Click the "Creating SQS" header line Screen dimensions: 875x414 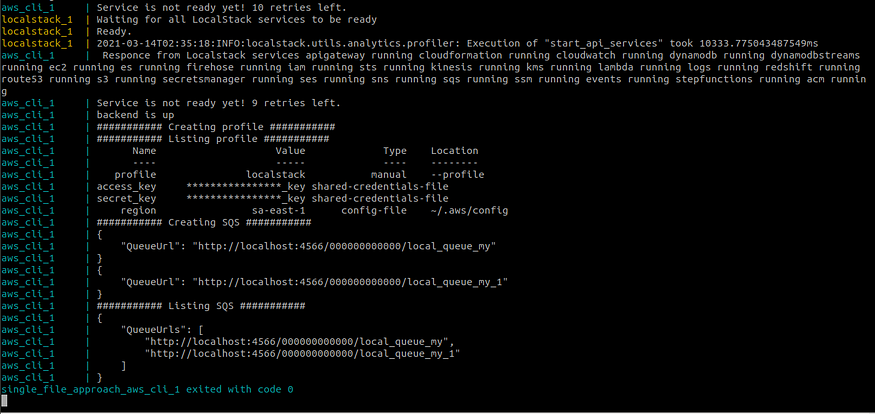pos(204,223)
